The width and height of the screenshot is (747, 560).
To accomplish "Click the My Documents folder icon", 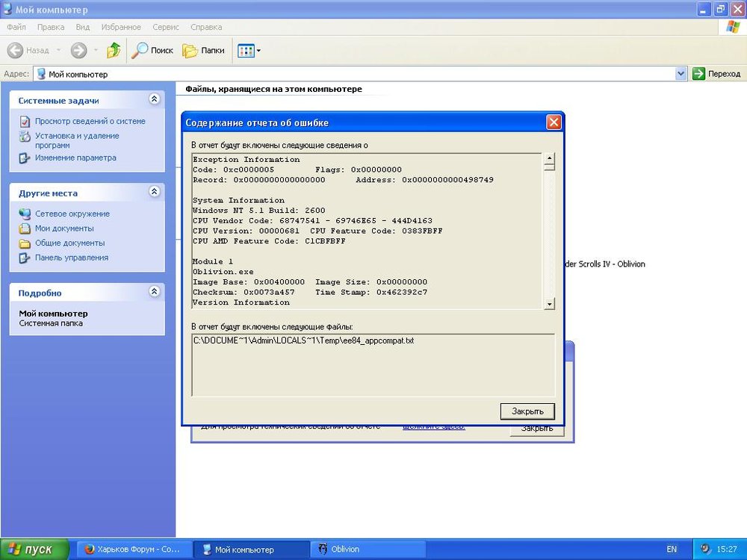I will coord(25,228).
